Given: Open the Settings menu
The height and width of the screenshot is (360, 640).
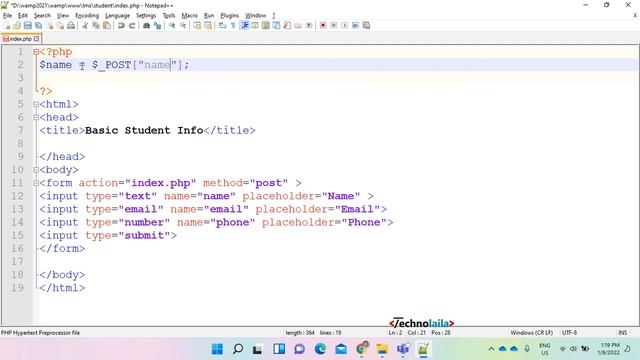Looking at the screenshot, I should (146, 16).
